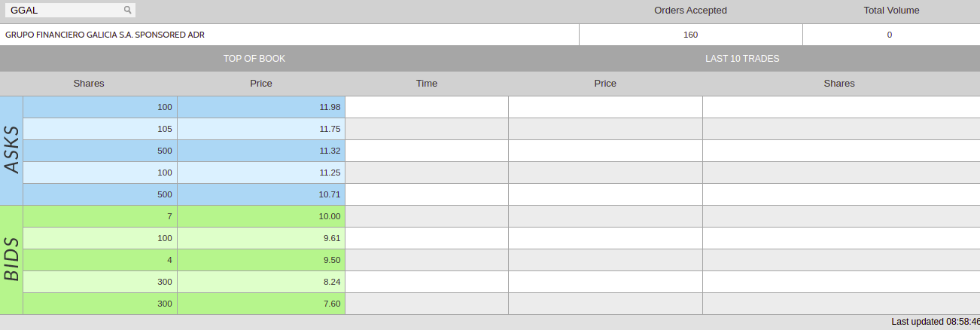Click the bid price 10.00

(330, 216)
